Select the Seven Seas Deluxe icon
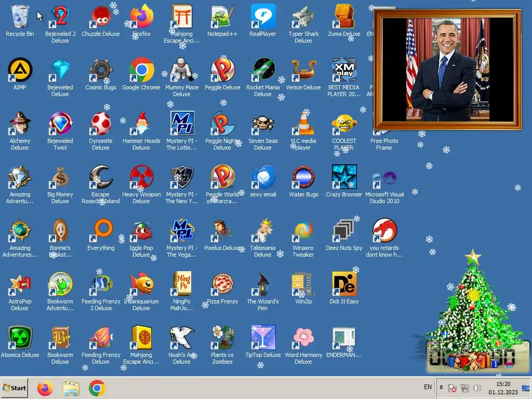The image size is (532, 399). (262, 123)
